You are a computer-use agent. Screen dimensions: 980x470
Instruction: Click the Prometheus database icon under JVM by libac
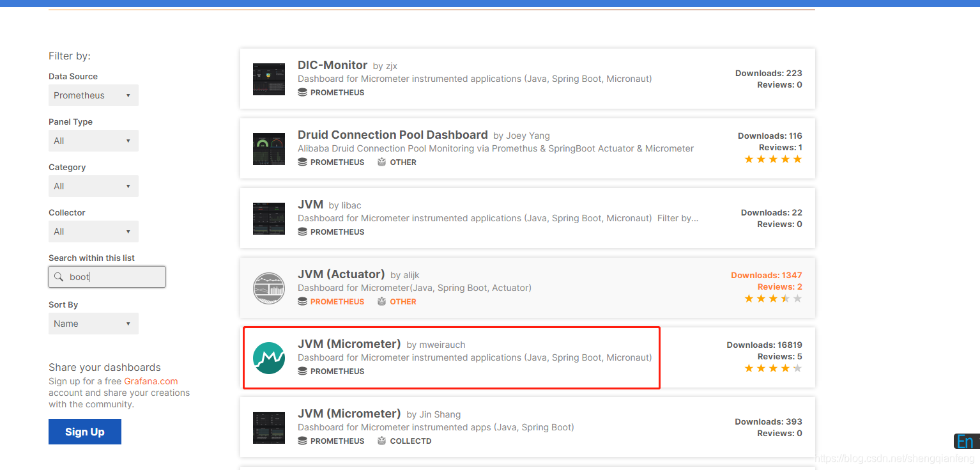click(x=302, y=232)
